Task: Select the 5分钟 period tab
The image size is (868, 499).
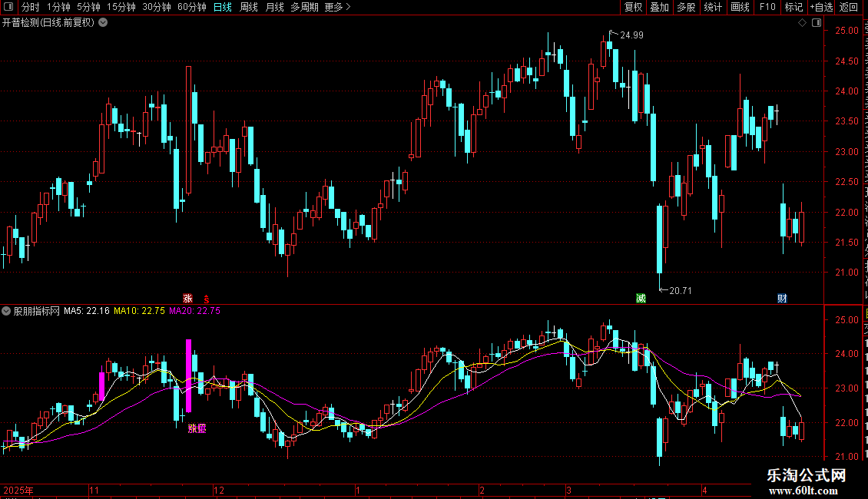Action: tap(88, 7)
